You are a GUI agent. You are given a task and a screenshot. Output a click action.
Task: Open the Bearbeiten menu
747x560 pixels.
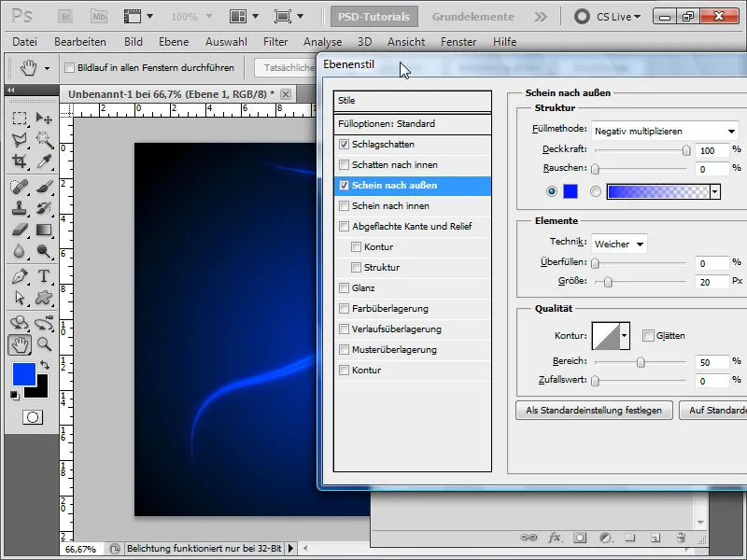click(x=80, y=42)
